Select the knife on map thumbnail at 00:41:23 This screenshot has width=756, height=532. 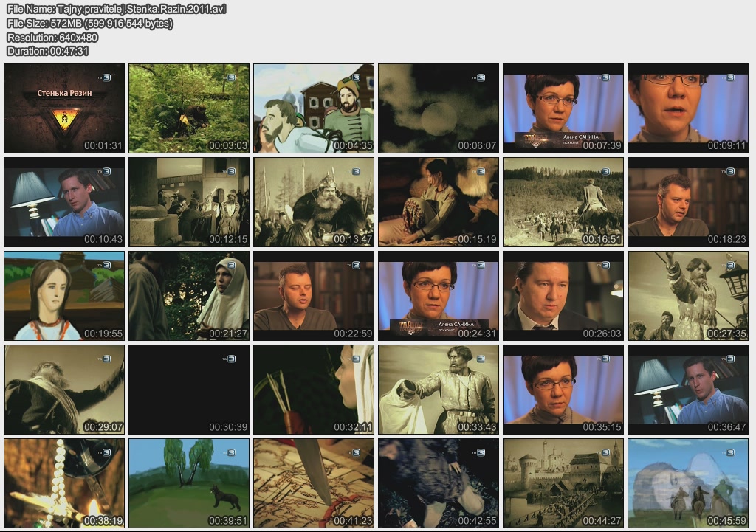point(314,483)
